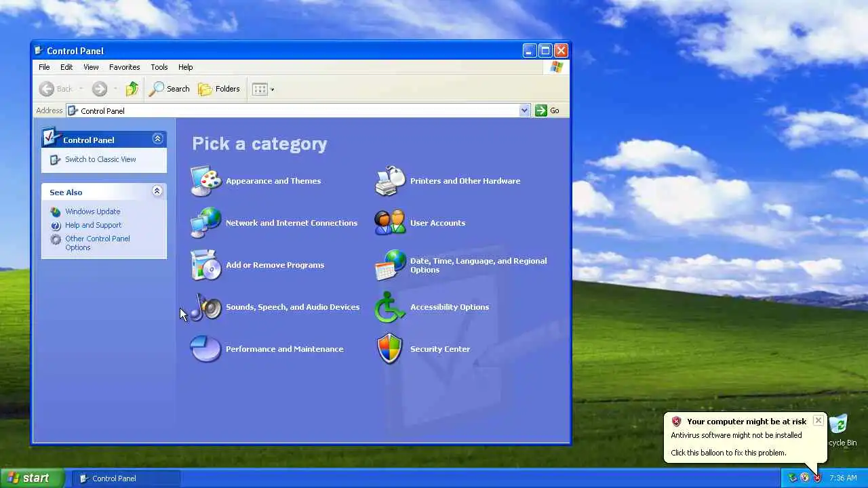
Task: Go back with the Back arrow button
Action: point(56,89)
